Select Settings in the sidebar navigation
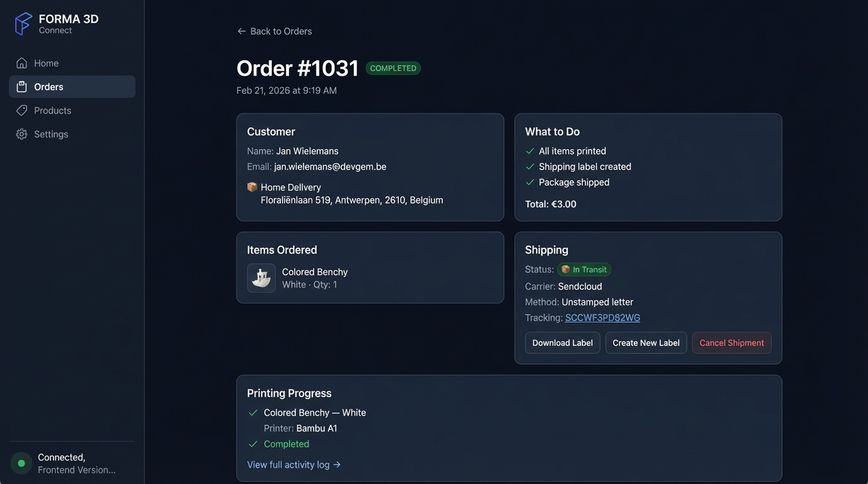This screenshot has width=868, height=484. [x=50, y=134]
